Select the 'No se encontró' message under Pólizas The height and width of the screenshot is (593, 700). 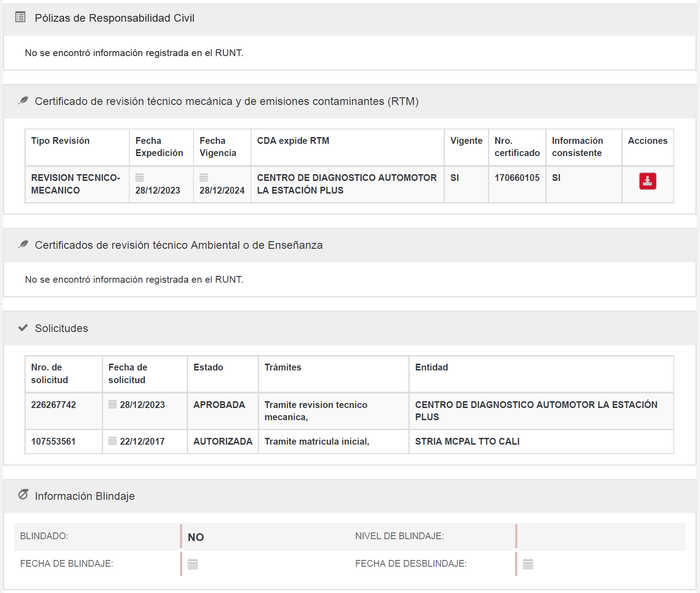134,53
